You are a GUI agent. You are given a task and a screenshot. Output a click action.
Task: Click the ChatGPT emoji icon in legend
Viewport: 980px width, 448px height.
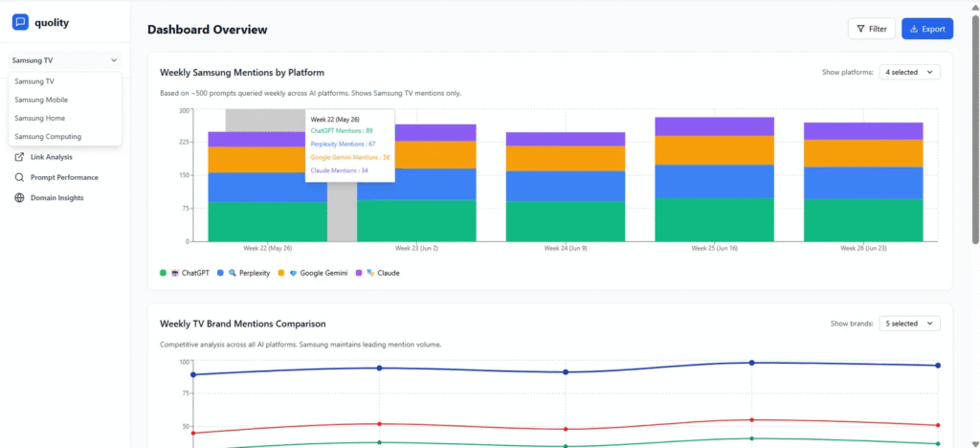click(x=175, y=273)
